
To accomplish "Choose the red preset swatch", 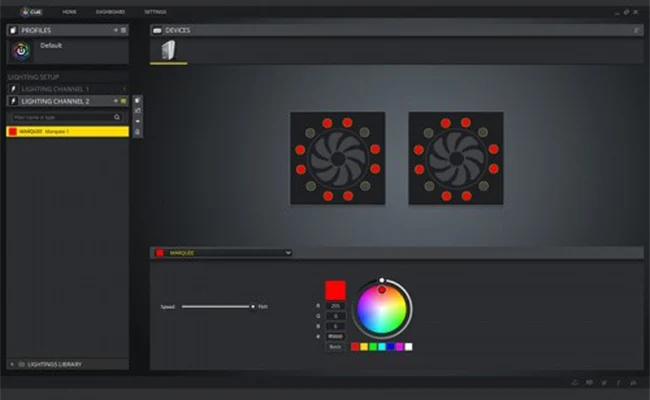I will point(355,347).
